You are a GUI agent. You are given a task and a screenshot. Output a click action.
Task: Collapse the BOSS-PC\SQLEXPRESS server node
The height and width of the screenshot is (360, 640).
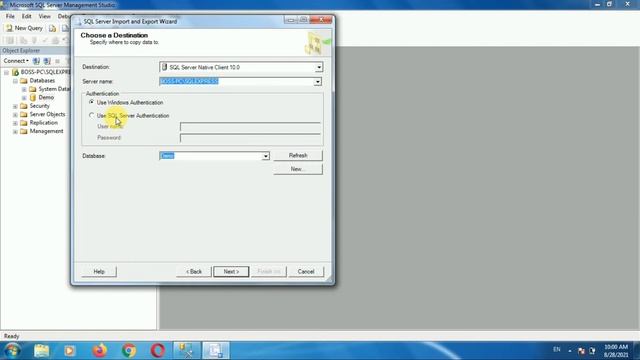click(7, 72)
